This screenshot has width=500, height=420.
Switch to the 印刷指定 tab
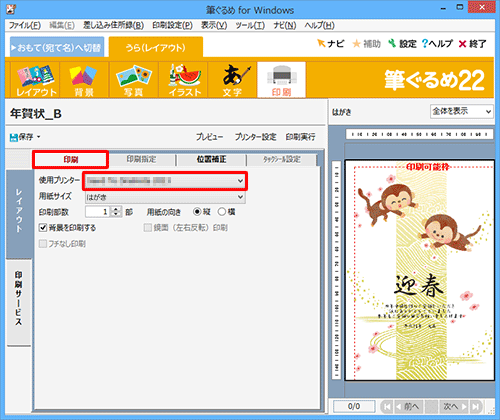click(142, 160)
